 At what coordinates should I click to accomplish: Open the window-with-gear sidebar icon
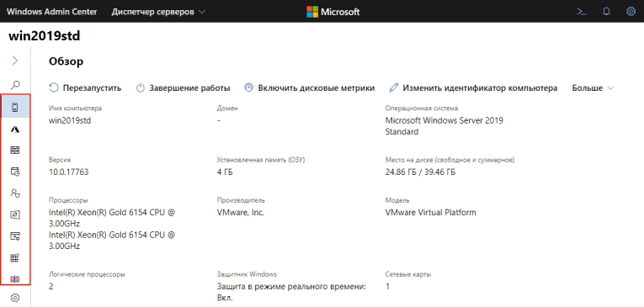[x=15, y=236]
